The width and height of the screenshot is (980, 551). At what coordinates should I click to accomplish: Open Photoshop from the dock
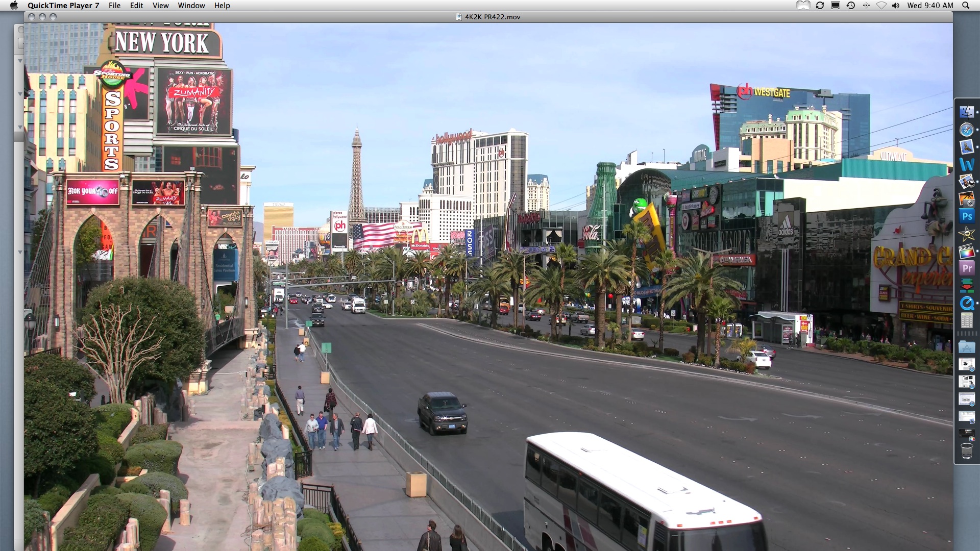point(966,216)
